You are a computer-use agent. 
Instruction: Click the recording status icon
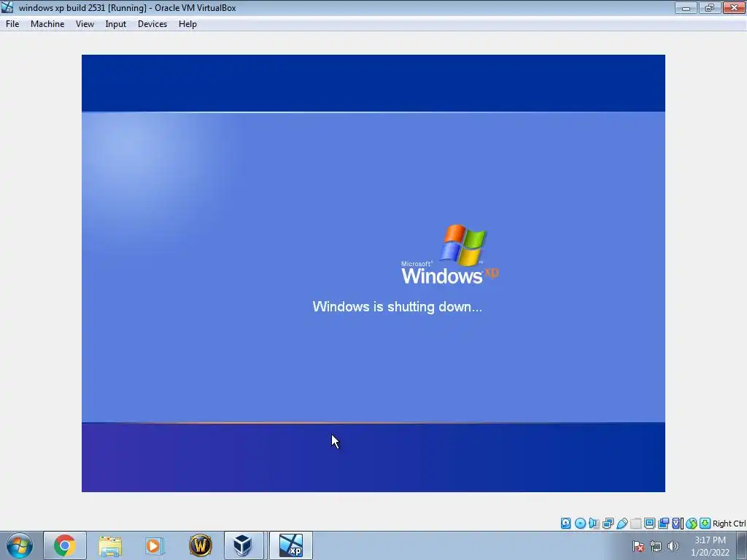(x=663, y=524)
